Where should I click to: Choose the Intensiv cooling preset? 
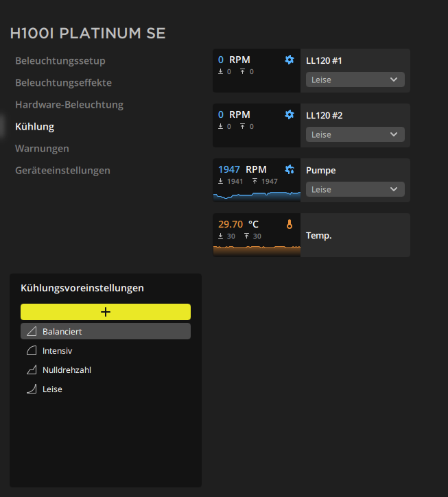pyautogui.click(x=106, y=350)
